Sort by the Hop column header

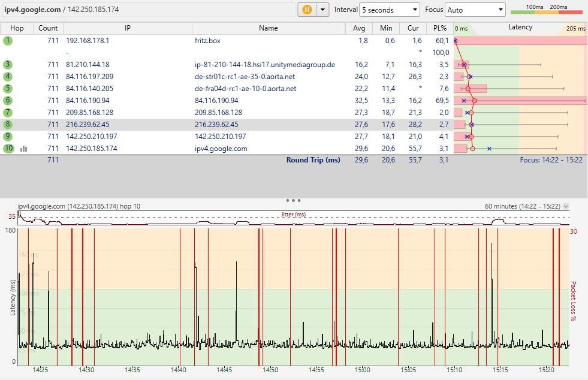point(17,28)
